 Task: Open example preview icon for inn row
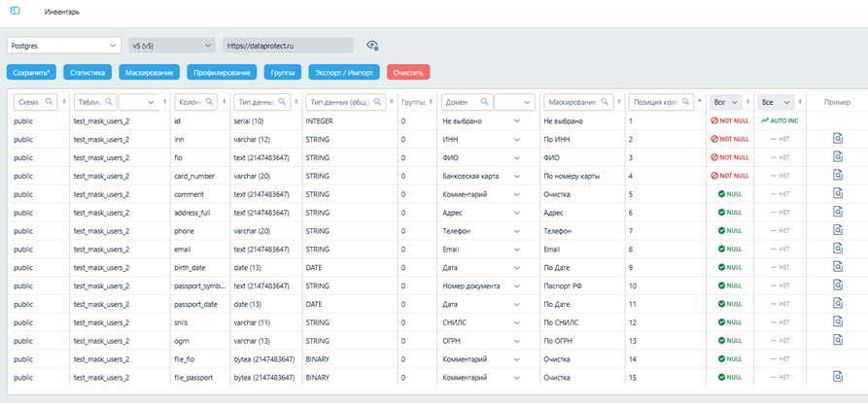(836, 139)
